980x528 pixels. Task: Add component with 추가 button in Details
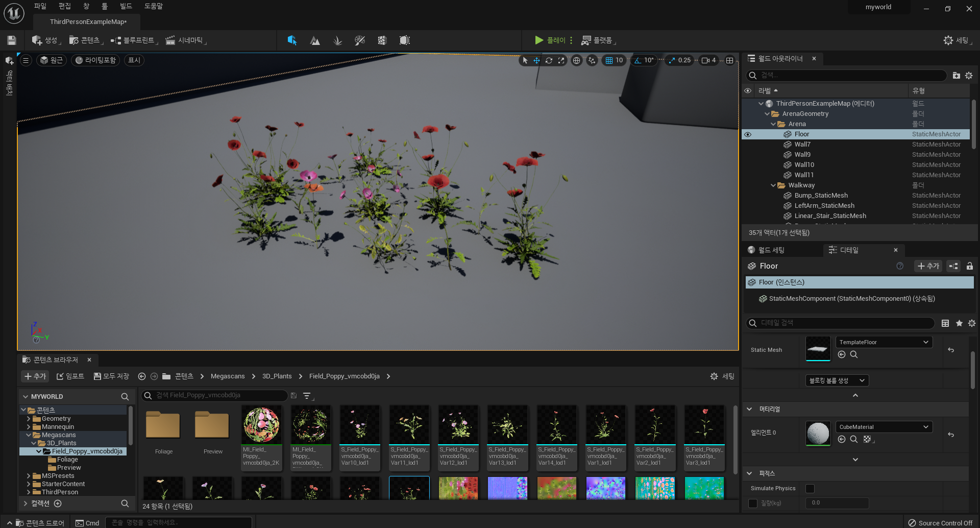(928, 266)
